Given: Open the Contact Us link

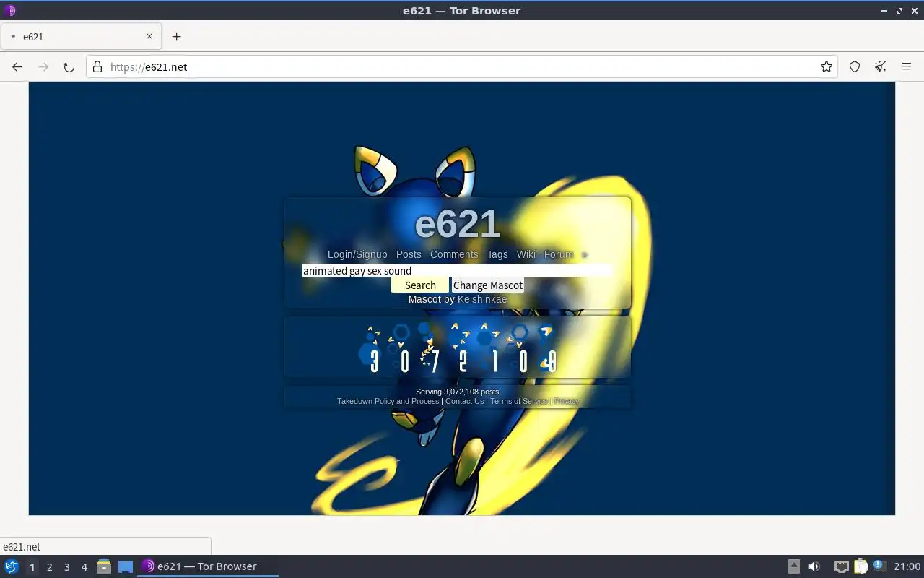Looking at the screenshot, I should [465, 401].
